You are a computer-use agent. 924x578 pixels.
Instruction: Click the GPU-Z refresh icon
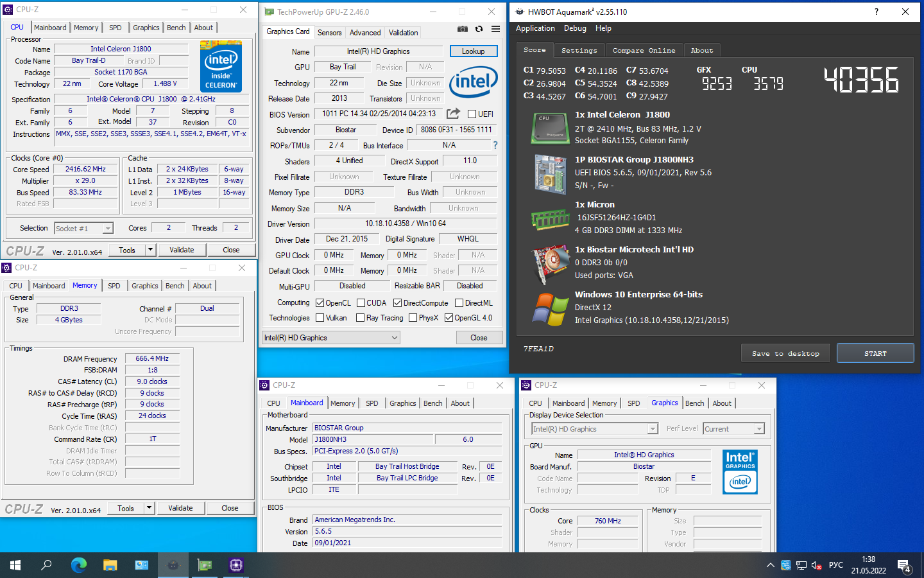coord(479,29)
